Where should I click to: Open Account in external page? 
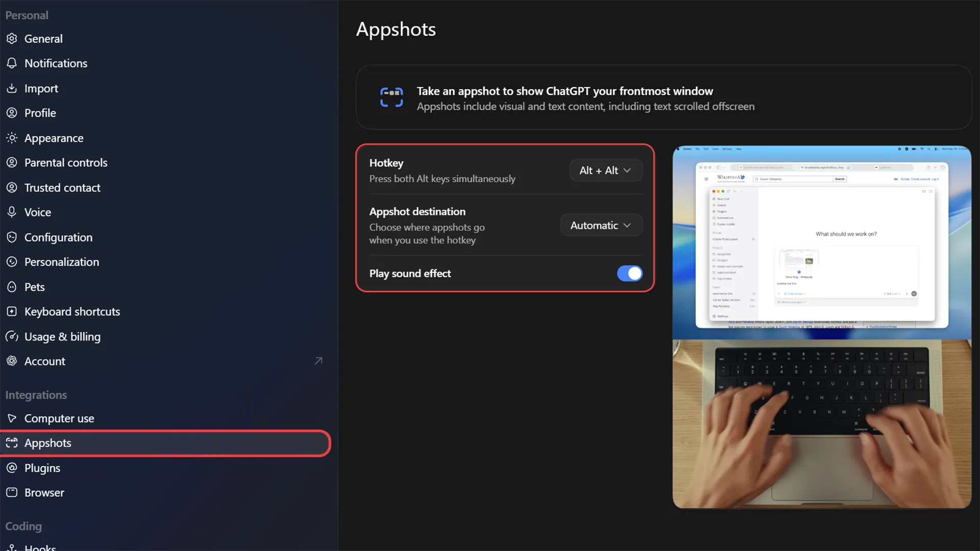[165, 361]
